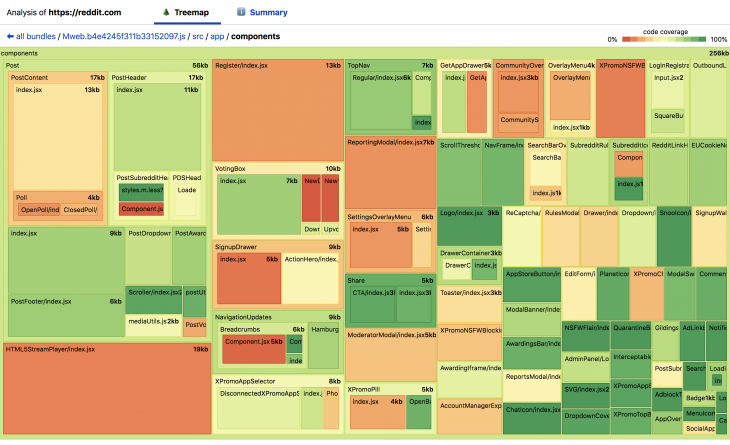Screen dimensions: 730x445
Task: Open the Mweb.b4e4245f311b33152097.js breadcrumb link
Action: point(124,36)
